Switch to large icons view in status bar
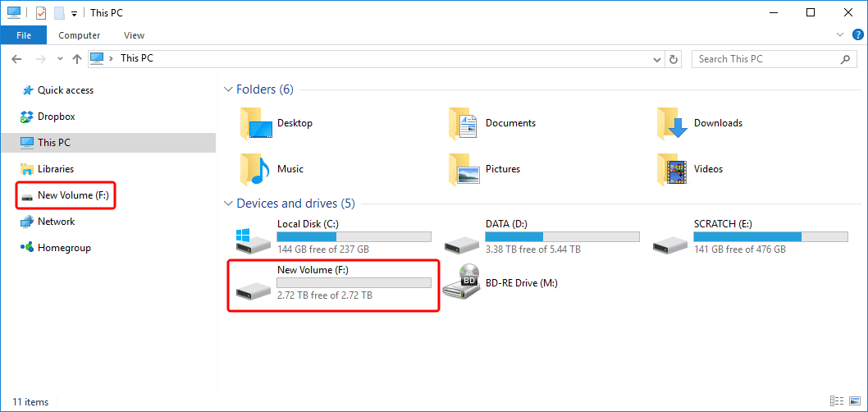 pyautogui.click(x=854, y=402)
